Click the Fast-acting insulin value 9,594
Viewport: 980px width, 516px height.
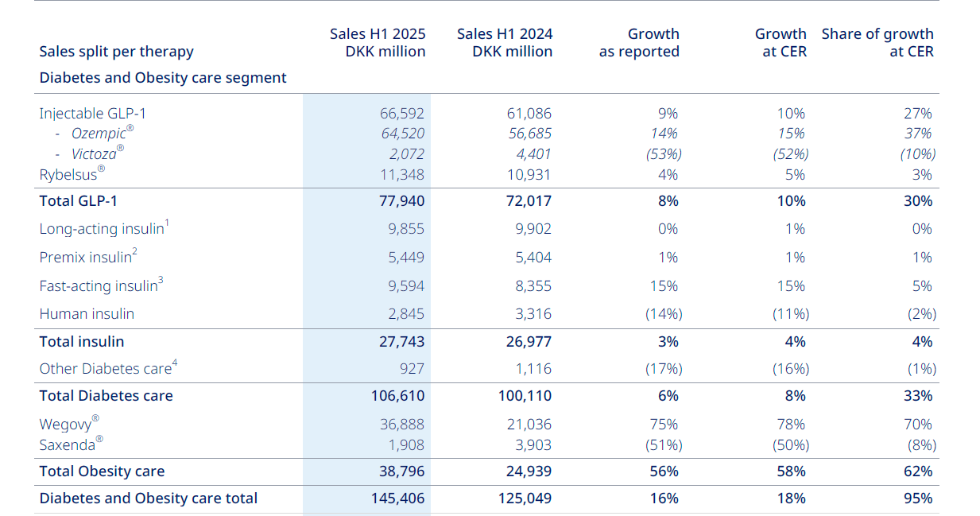pos(406,286)
